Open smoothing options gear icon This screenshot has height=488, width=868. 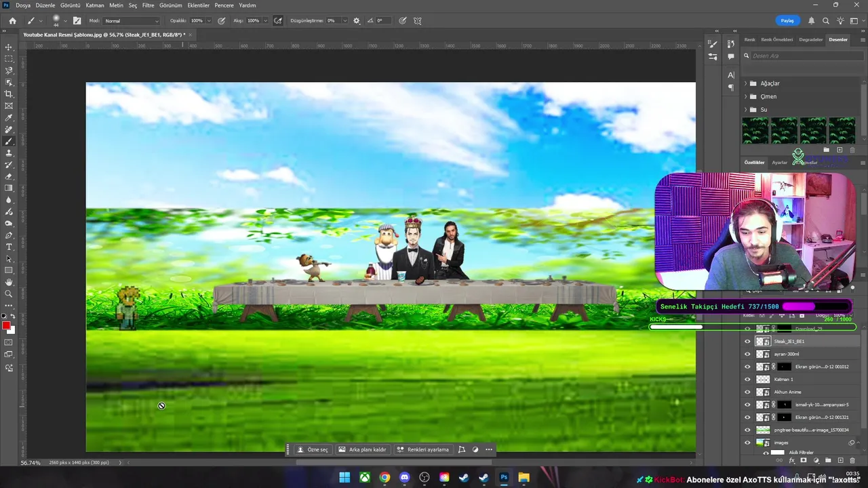pyautogui.click(x=357, y=20)
